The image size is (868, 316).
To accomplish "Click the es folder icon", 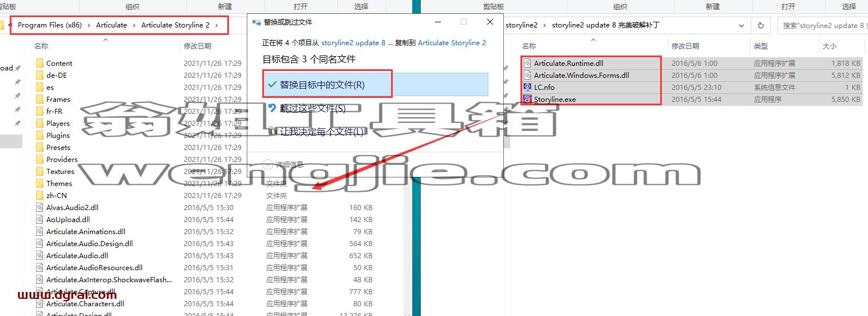I will [x=40, y=87].
